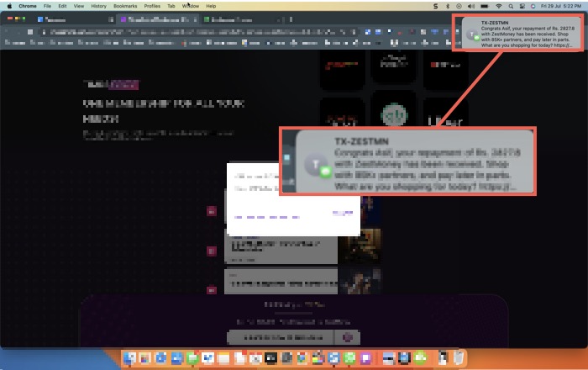Click the purple round icon beside the bottom button

click(x=348, y=337)
